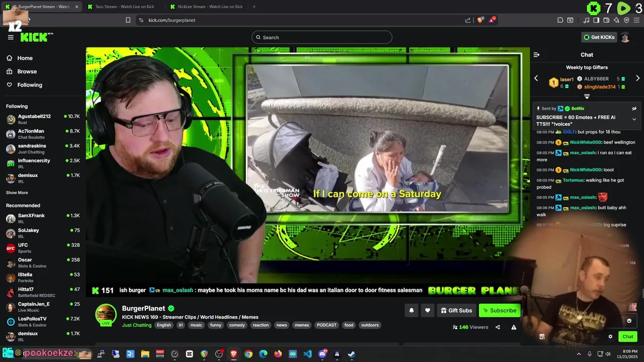Open UFC recommended channel

43,248
